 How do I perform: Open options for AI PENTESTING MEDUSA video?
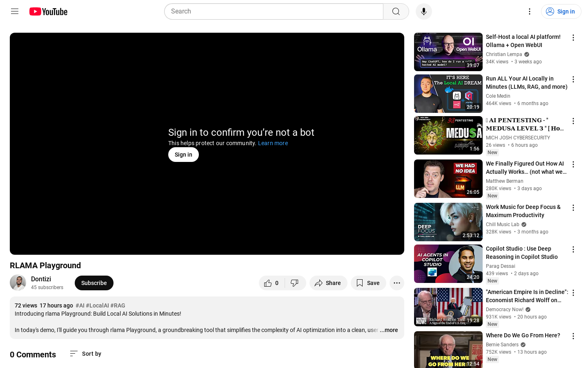[x=573, y=121]
